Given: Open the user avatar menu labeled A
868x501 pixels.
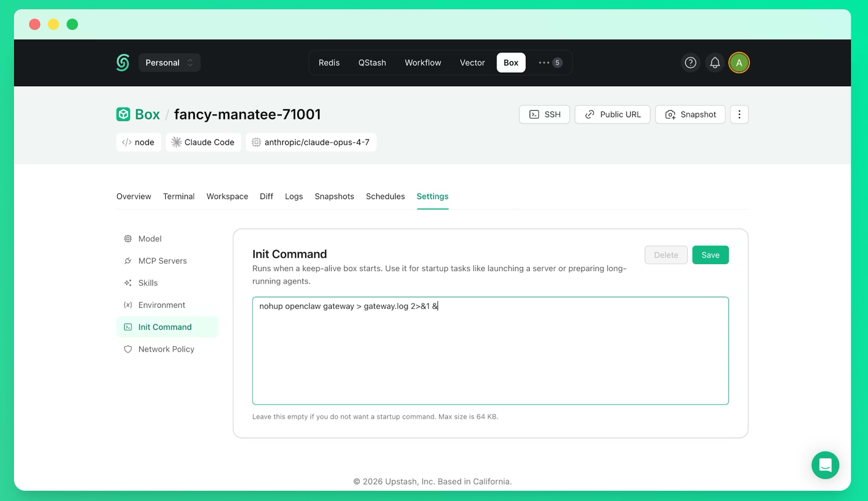Looking at the screenshot, I should (739, 63).
